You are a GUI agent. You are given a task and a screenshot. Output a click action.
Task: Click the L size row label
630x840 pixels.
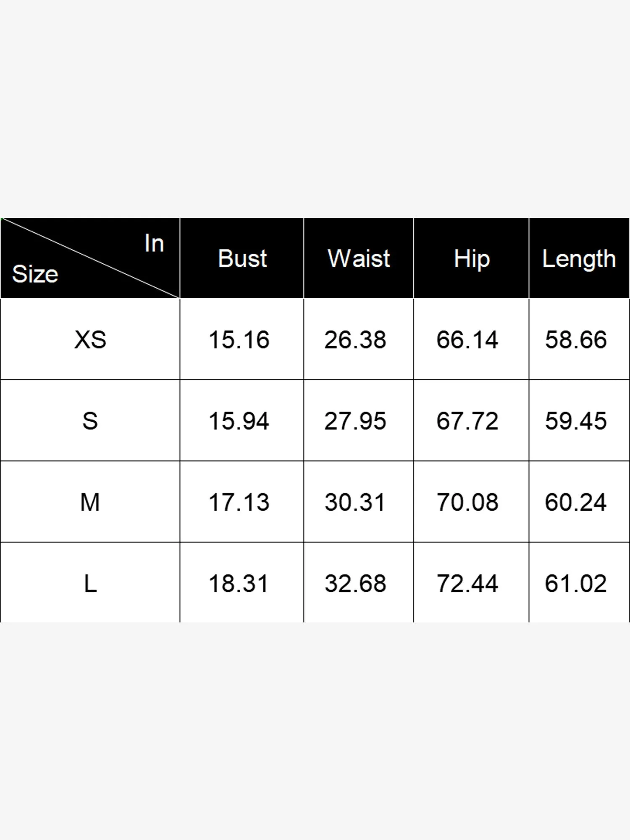point(90,584)
